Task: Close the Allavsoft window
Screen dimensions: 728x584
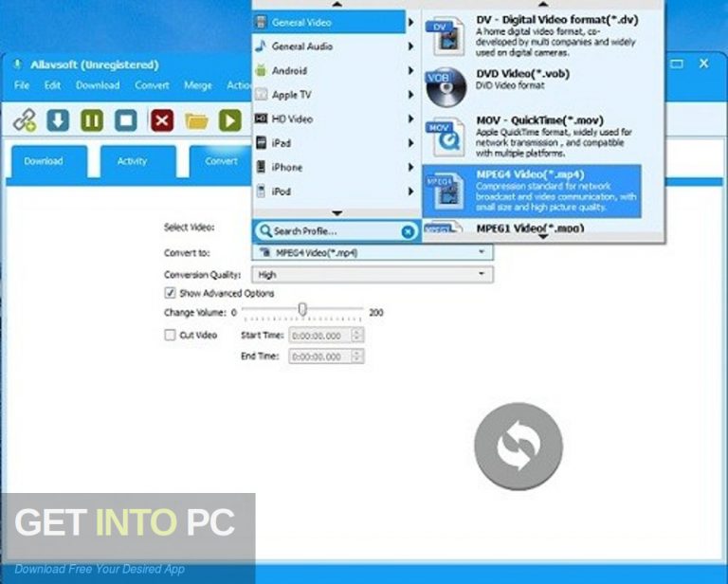Action: 704,64
